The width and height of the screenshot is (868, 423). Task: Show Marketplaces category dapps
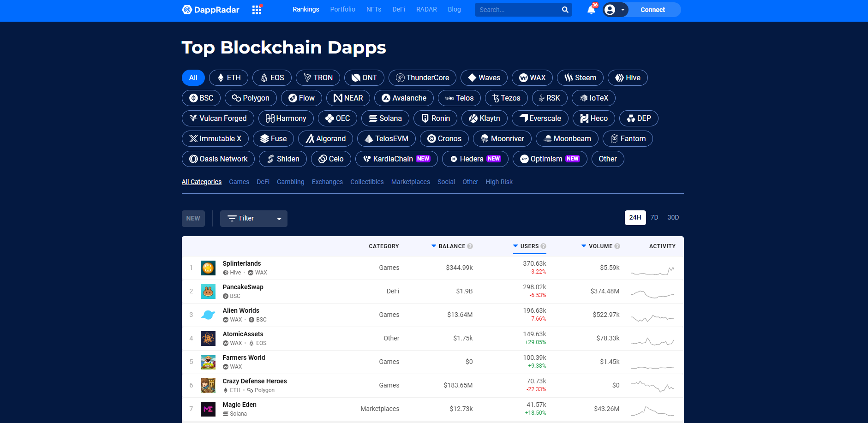[411, 182]
